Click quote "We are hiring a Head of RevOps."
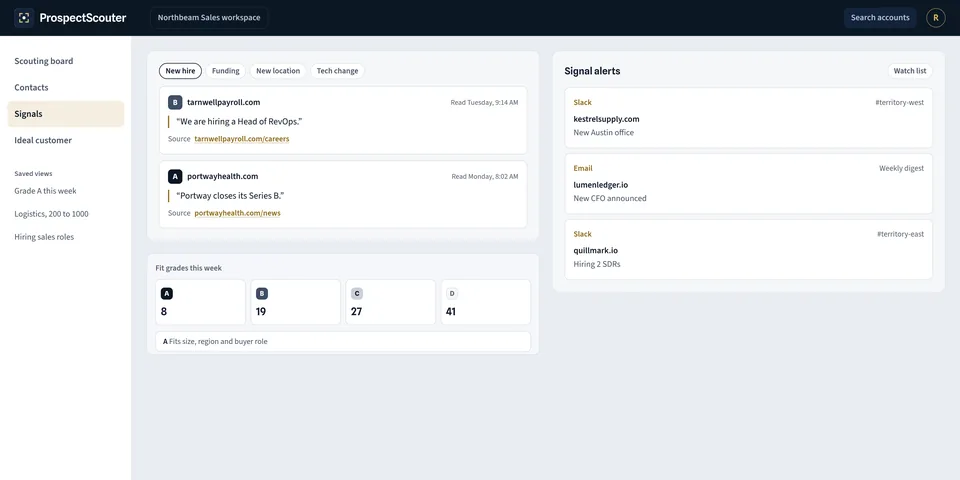 pos(239,121)
